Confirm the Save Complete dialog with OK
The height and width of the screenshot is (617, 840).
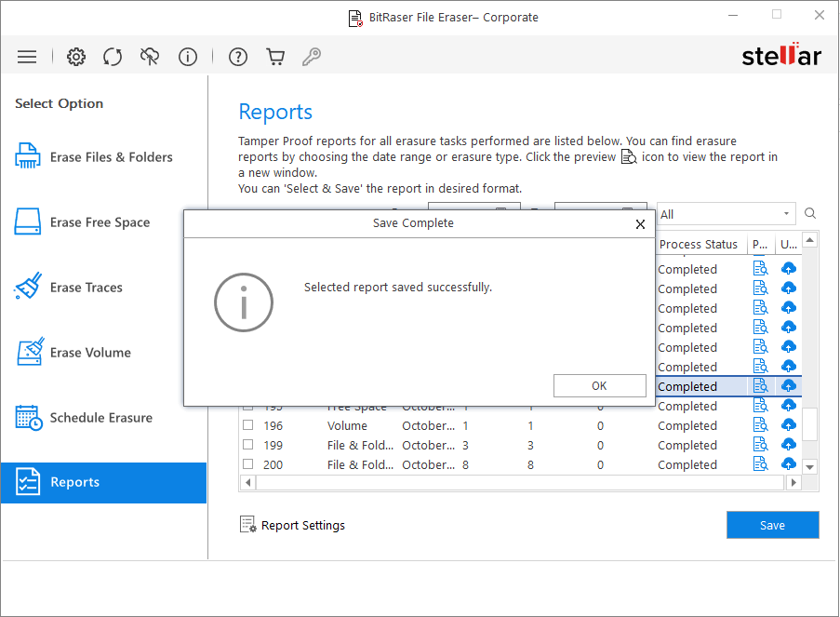click(x=599, y=385)
